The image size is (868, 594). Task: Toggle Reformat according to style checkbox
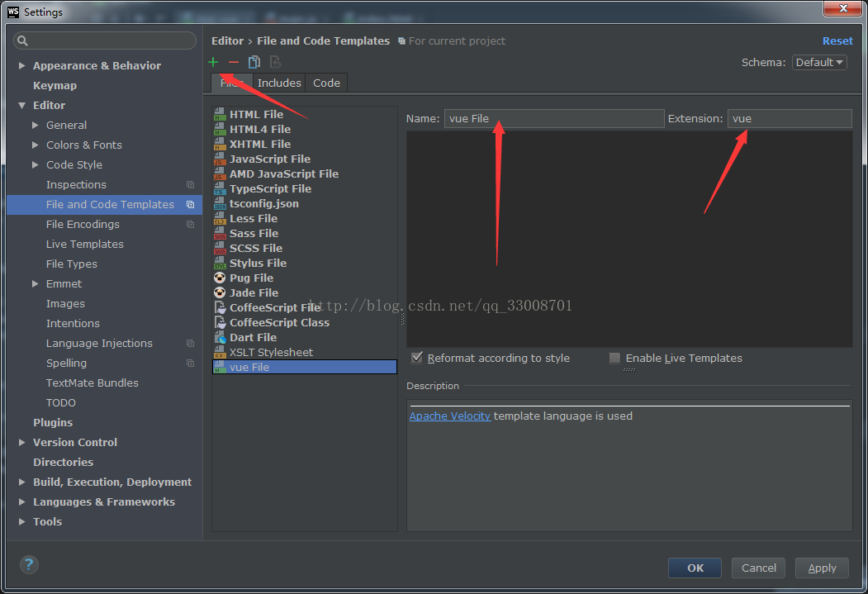(x=417, y=358)
